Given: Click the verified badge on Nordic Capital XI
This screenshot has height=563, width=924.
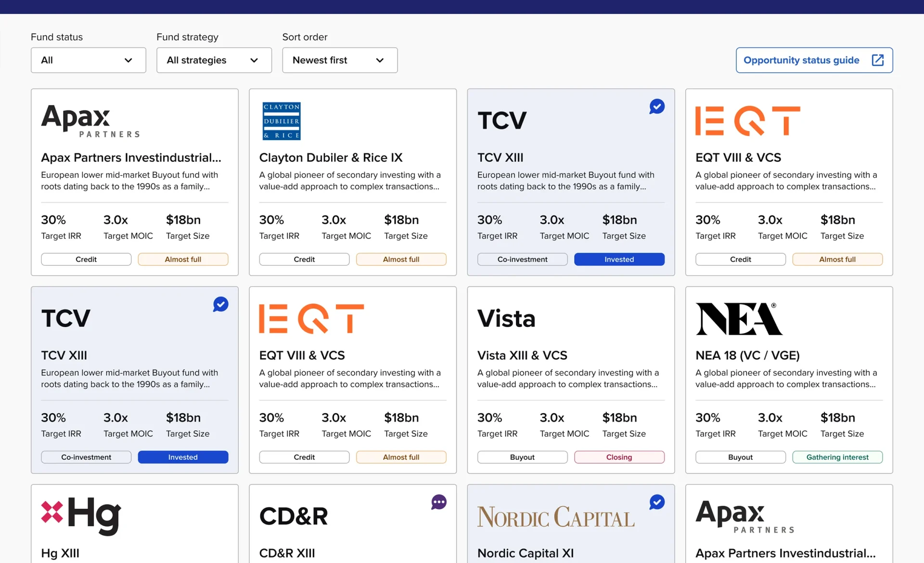Looking at the screenshot, I should (657, 502).
